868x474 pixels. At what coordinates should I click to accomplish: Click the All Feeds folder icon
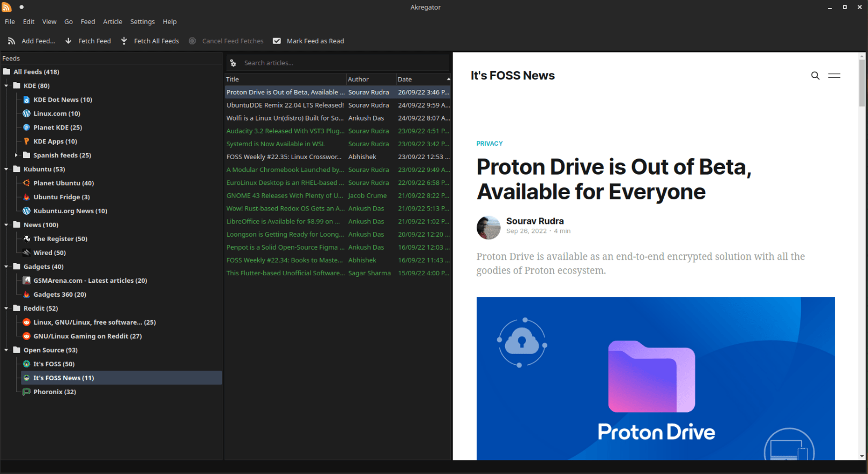[x=6, y=72]
